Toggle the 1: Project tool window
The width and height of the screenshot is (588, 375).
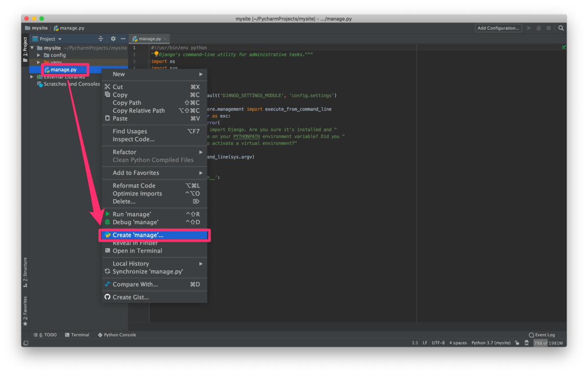click(x=25, y=50)
